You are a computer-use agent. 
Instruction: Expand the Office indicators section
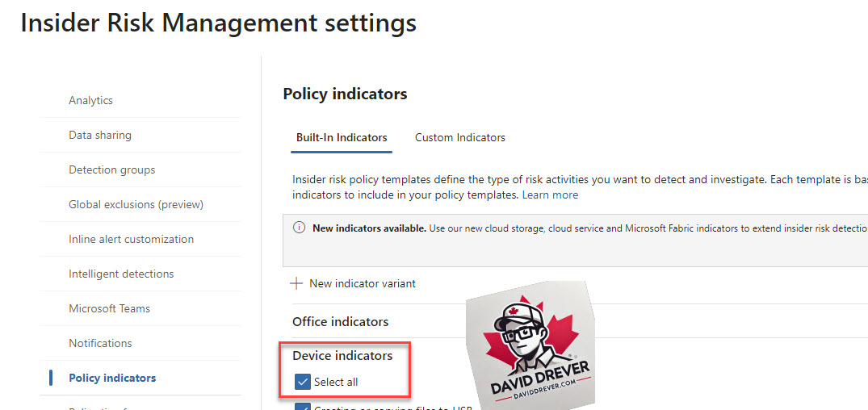[x=341, y=321]
